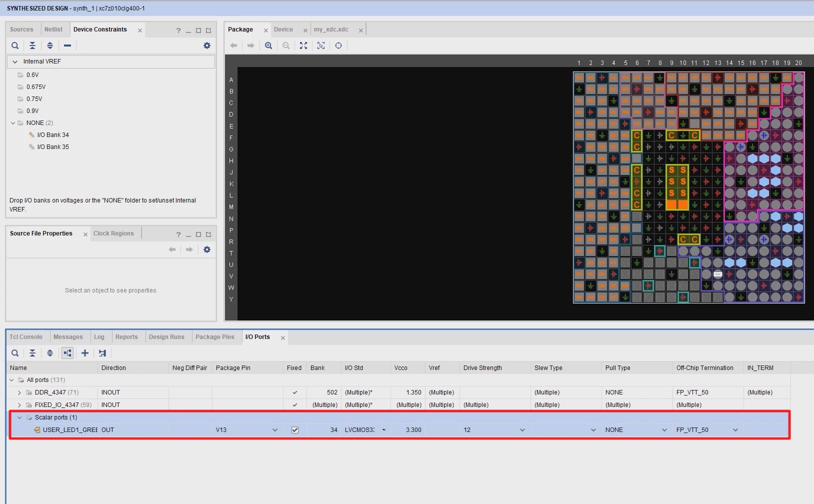The width and height of the screenshot is (814, 504).
Task: Go back in Package view toolbar
Action: coord(233,45)
